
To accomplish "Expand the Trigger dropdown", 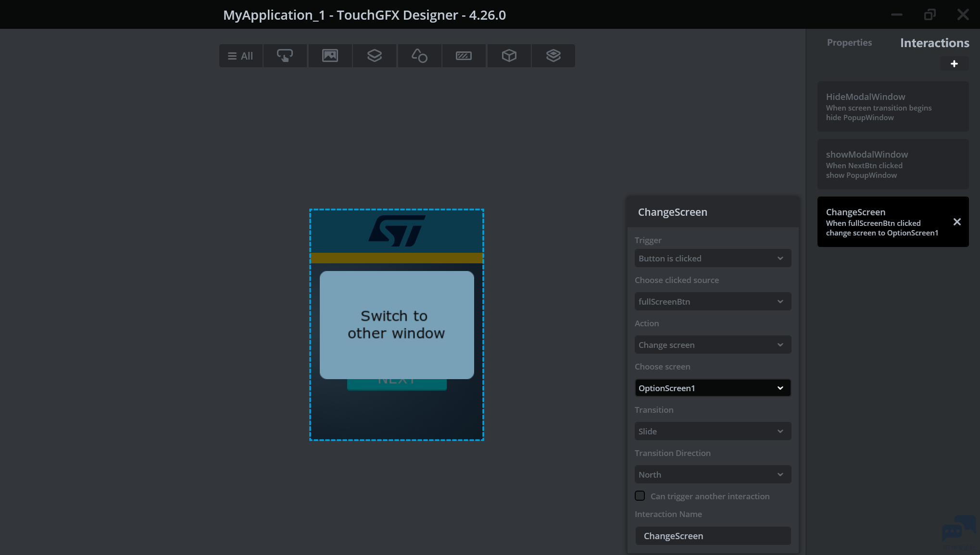I will [x=713, y=258].
